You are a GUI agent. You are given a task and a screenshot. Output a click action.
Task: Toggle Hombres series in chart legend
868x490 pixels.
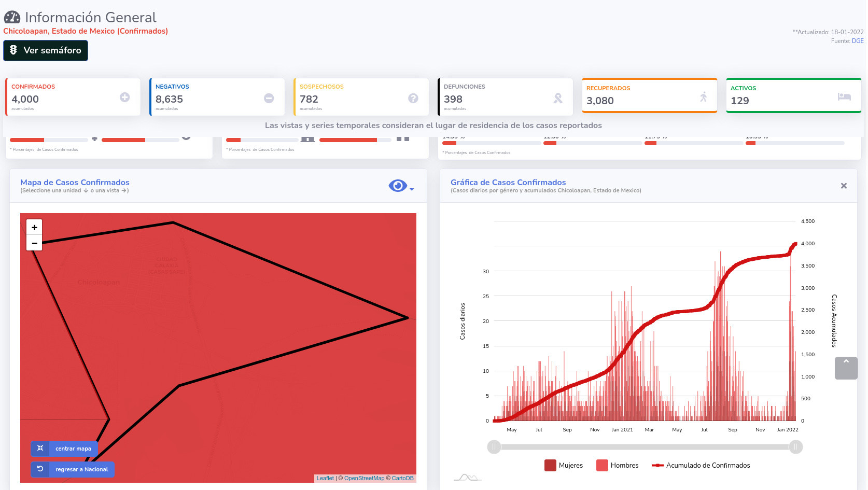(x=618, y=465)
